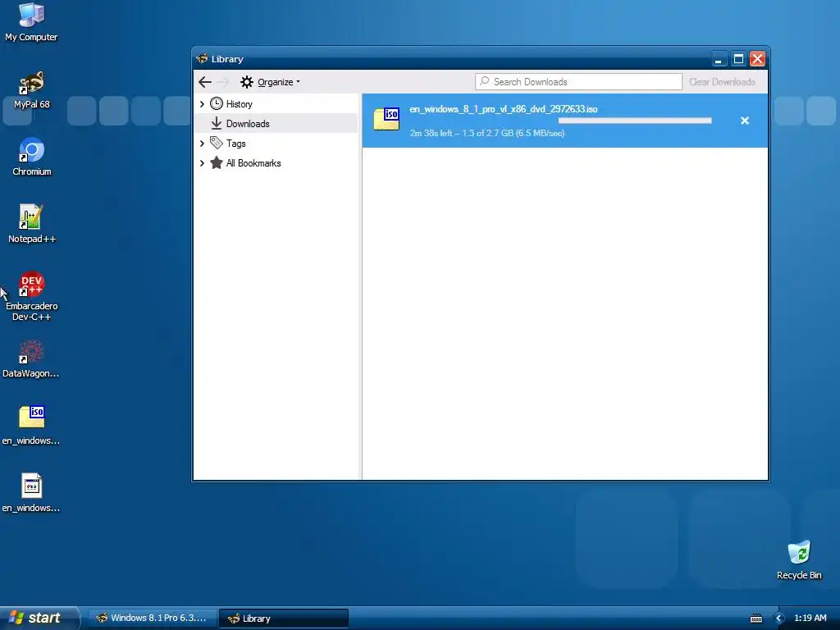Open the Start menu

point(38,618)
